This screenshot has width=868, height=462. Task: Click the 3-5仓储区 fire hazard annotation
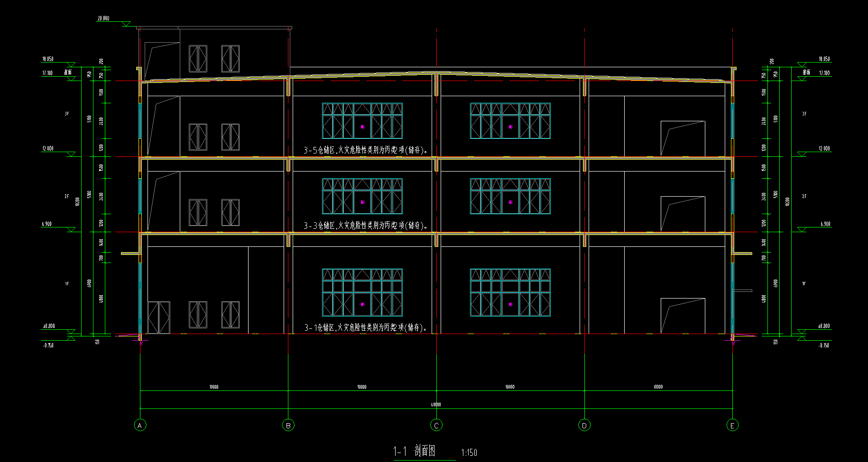366,150
